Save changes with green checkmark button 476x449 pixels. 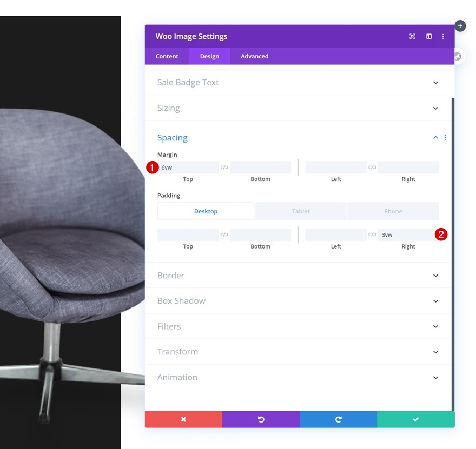415,419
